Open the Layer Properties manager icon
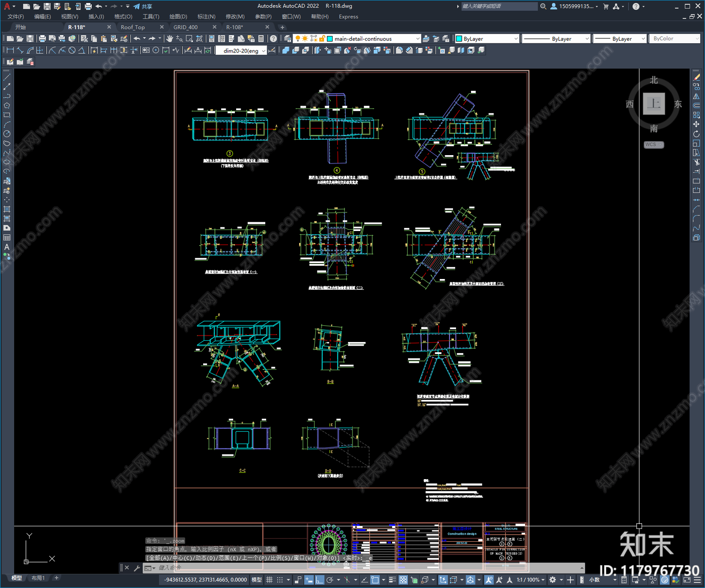705x588 pixels. click(288, 39)
